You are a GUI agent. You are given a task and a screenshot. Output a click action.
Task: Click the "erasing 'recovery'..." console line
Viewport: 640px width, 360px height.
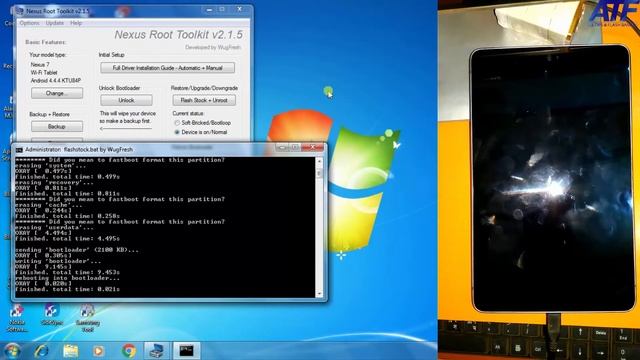coord(54,182)
